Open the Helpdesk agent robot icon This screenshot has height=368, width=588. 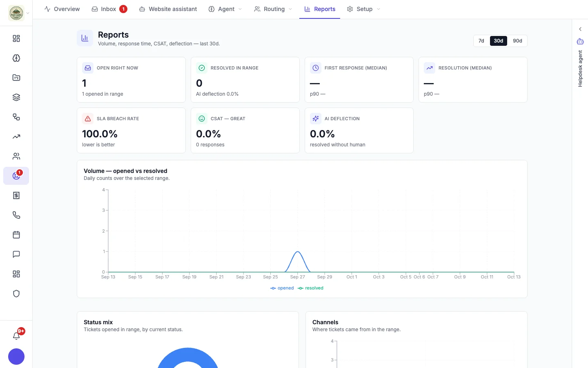(580, 41)
